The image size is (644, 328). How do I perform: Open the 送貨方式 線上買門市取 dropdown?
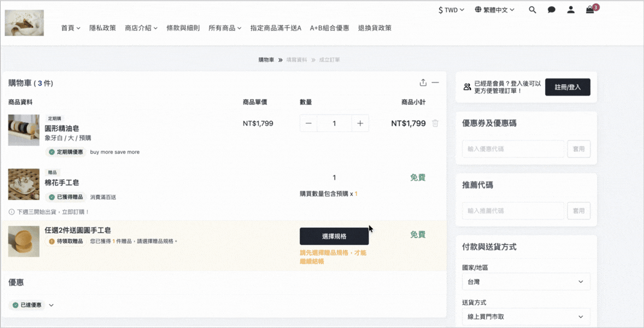(526, 317)
